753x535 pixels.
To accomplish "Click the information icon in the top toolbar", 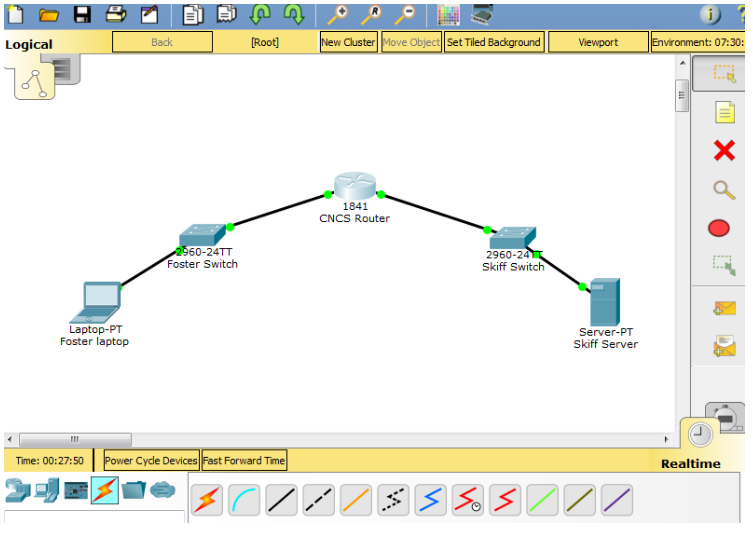I will [710, 15].
